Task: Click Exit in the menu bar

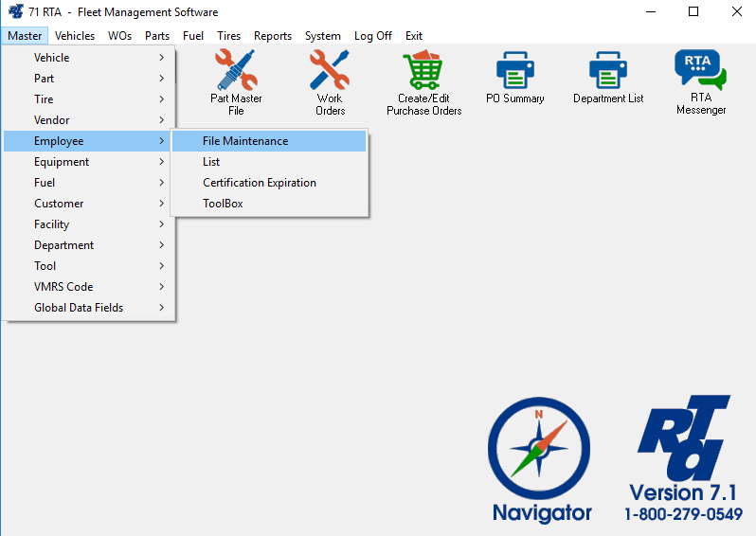Action: coord(414,36)
